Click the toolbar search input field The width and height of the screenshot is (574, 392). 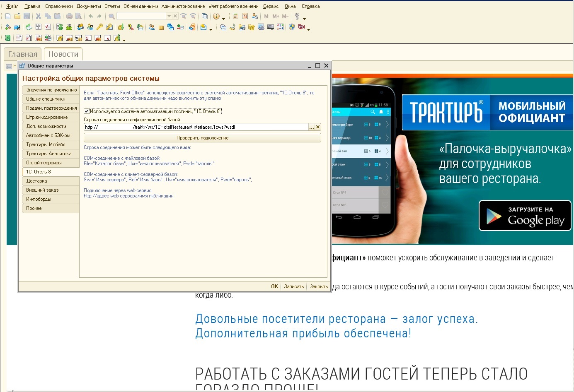click(141, 16)
